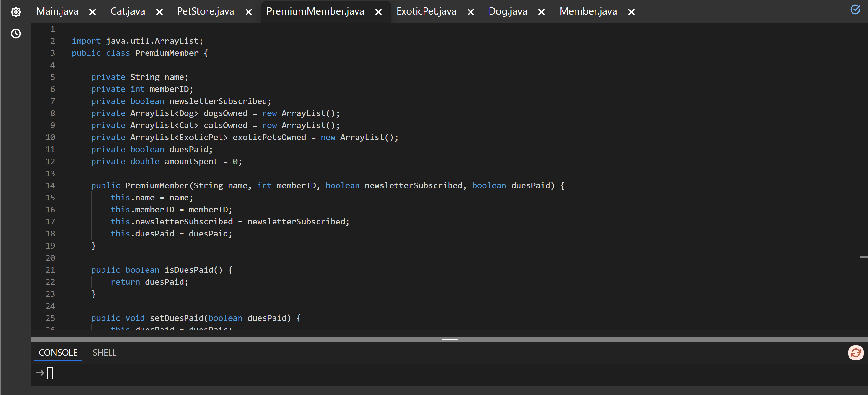Click line number 14 in the gutter
The image size is (868, 395).
coord(50,185)
